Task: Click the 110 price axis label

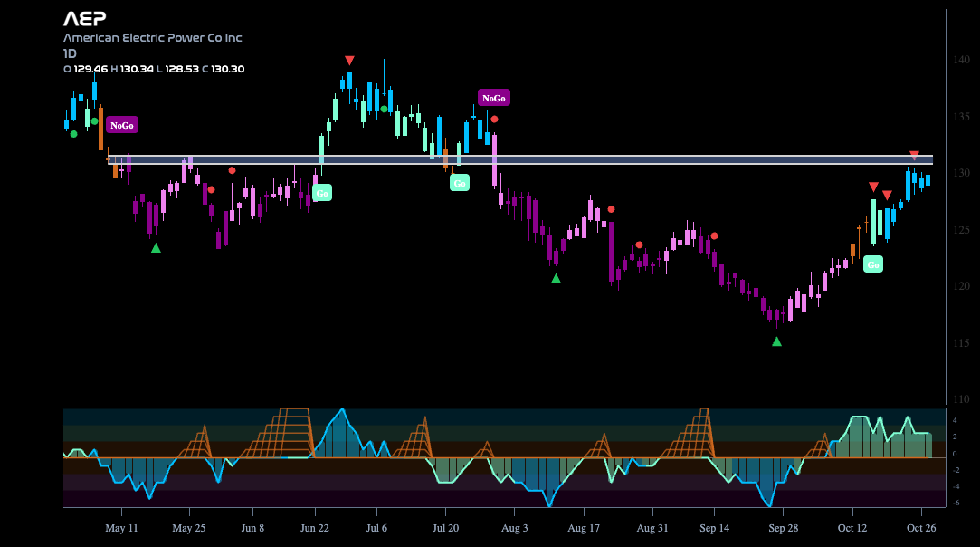Action: (961, 398)
